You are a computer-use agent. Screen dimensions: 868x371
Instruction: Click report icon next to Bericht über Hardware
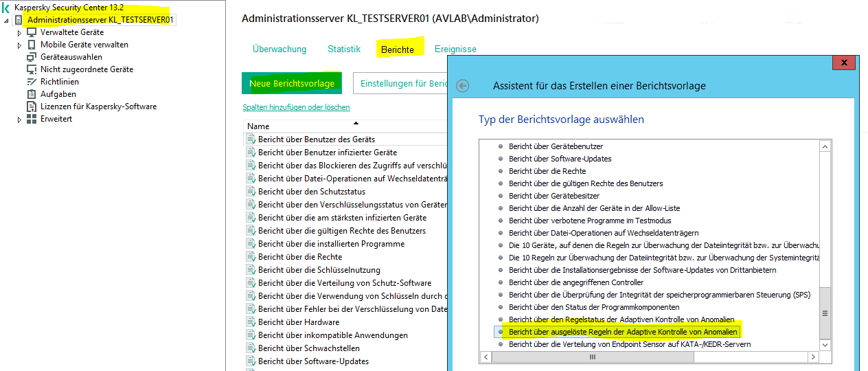coord(251,322)
